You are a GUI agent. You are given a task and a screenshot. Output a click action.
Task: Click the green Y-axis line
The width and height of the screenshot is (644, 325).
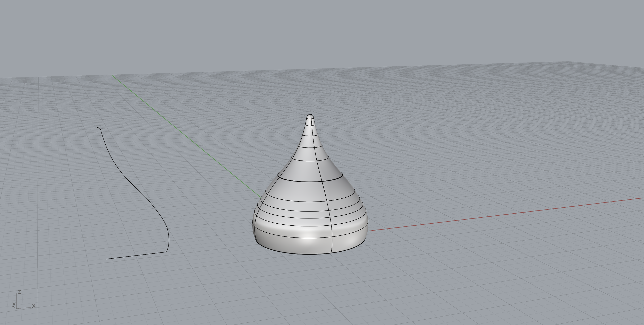[x=180, y=131]
